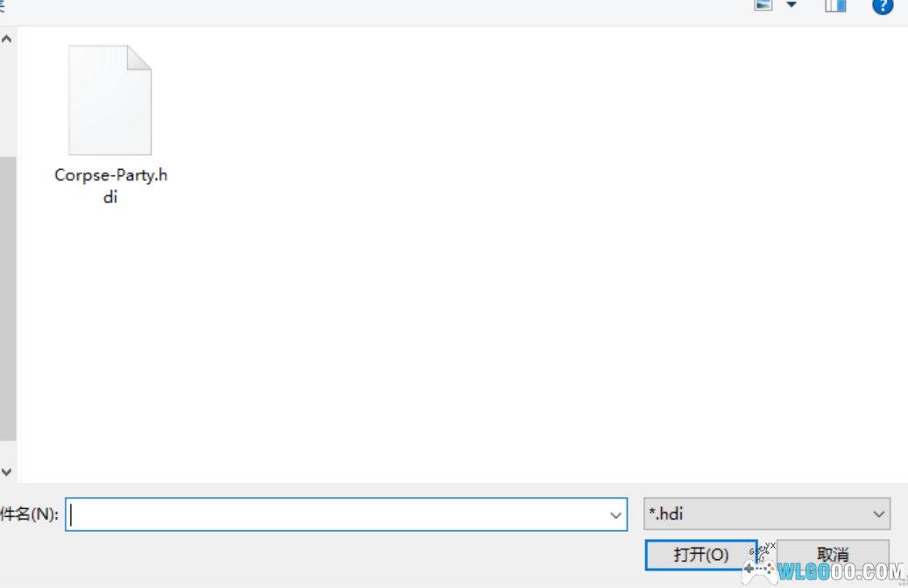Toggle the preview pane icon
908x588 pixels.
[x=835, y=5]
